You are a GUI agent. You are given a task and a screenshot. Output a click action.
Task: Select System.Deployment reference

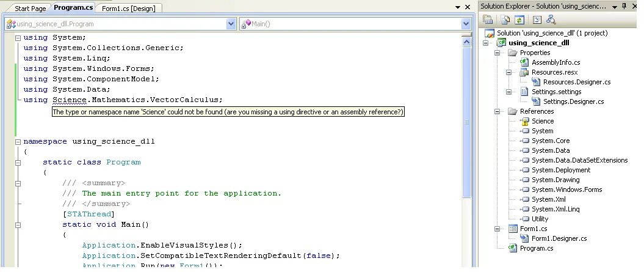tap(560, 170)
